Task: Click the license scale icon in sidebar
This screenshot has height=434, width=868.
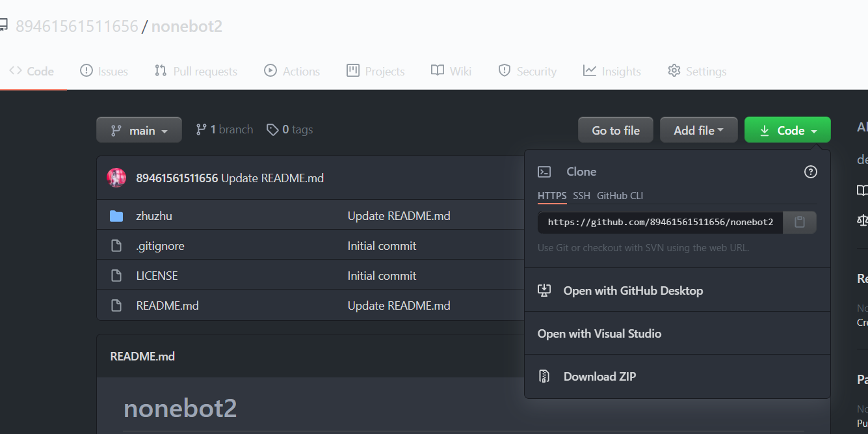Action: click(x=862, y=221)
